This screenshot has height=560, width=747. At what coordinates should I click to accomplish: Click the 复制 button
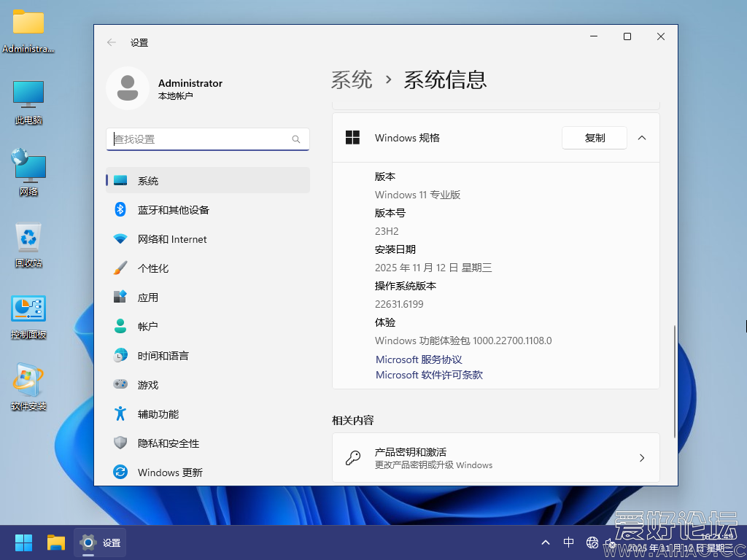595,138
